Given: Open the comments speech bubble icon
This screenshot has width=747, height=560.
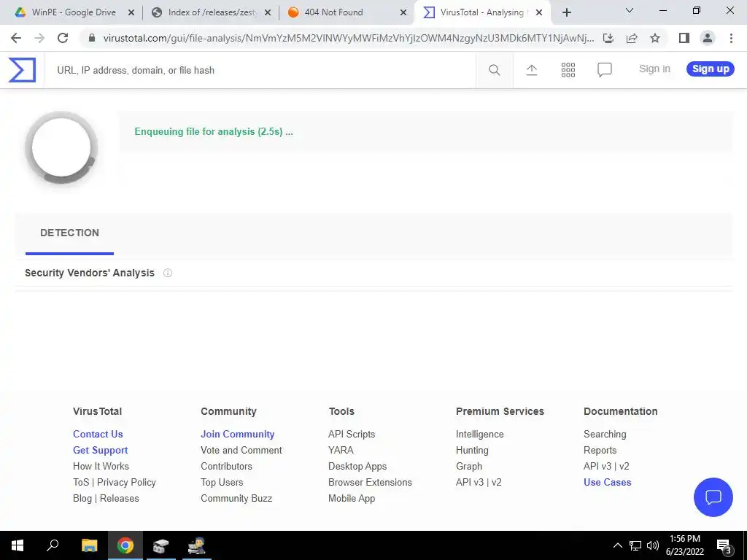Looking at the screenshot, I should pos(605,70).
